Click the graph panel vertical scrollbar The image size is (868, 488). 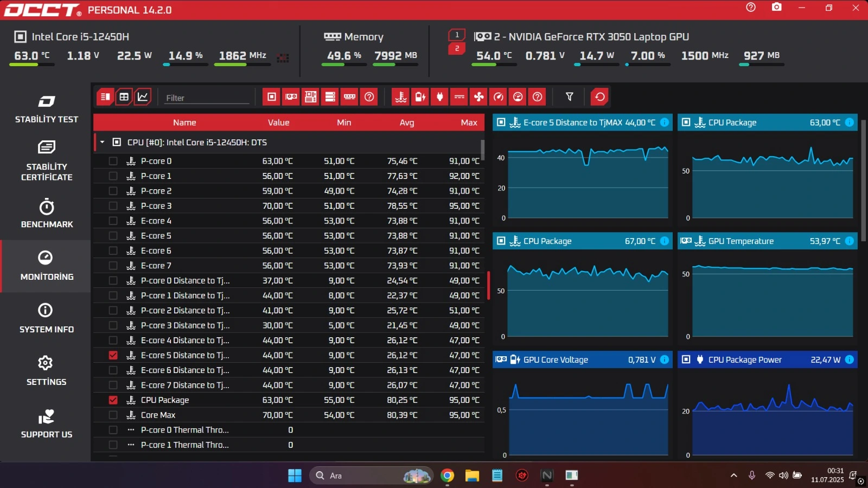(x=864, y=181)
